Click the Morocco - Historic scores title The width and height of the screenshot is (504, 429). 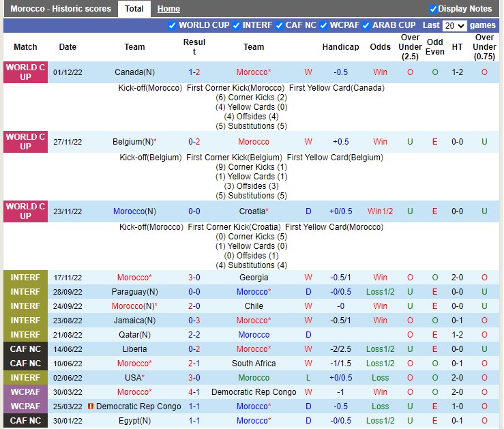pos(61,9)
